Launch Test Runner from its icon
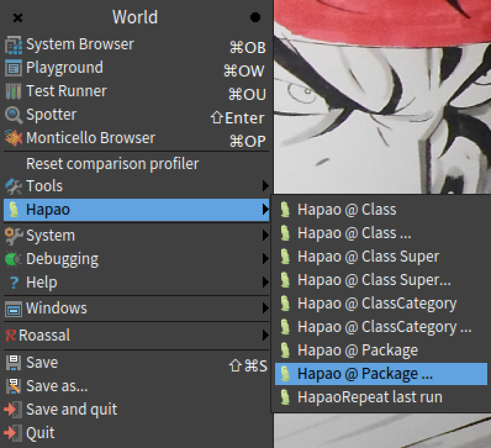The width and height of the screenshot is (491, 448). coord(14,91)
